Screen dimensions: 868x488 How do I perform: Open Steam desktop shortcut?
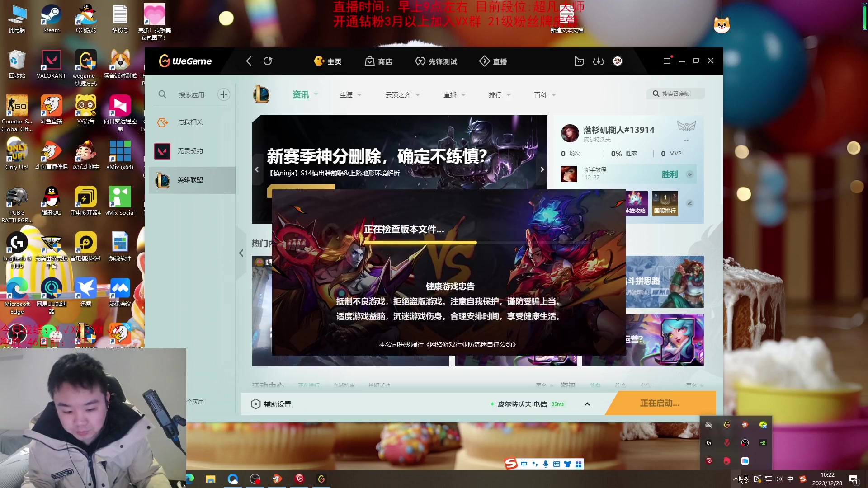click(x=51, y=19)
